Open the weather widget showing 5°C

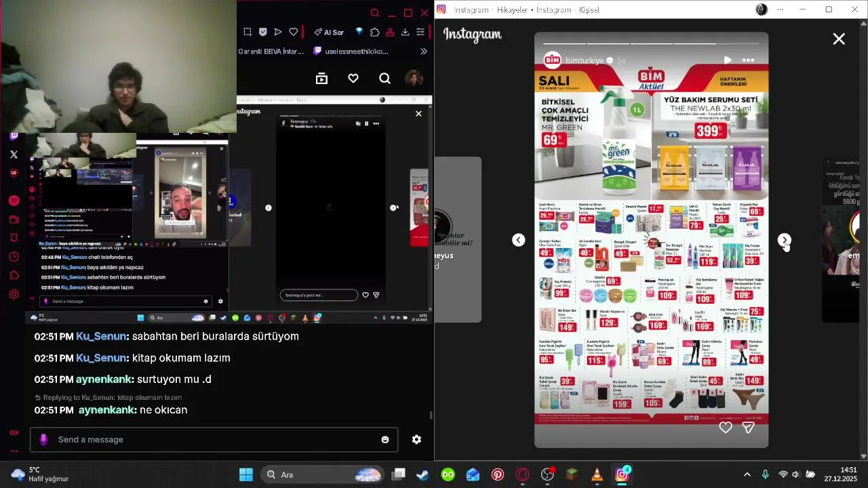[x=41, y=474]
